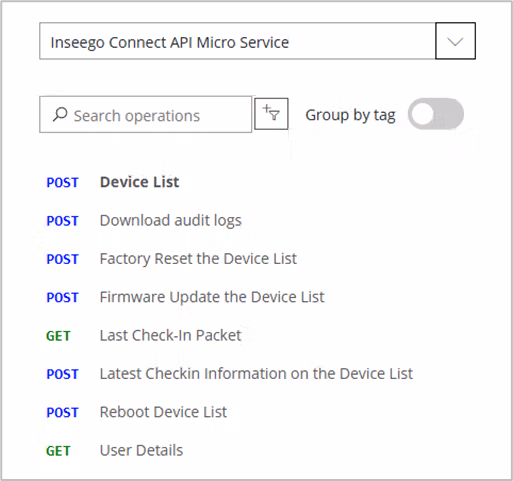Open the Device List operation
Image resolution: width=513 pixels, height=481 pixels.
click(x=139, y=182)
